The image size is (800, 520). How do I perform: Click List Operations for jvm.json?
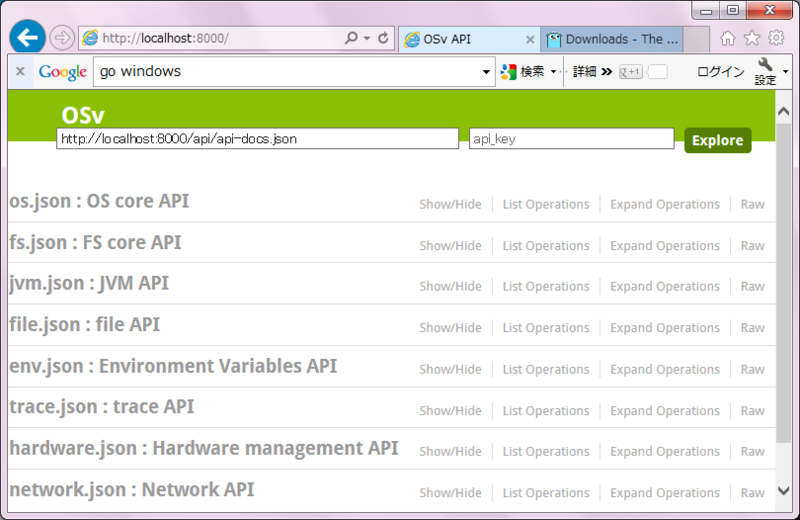click(546, 286)
